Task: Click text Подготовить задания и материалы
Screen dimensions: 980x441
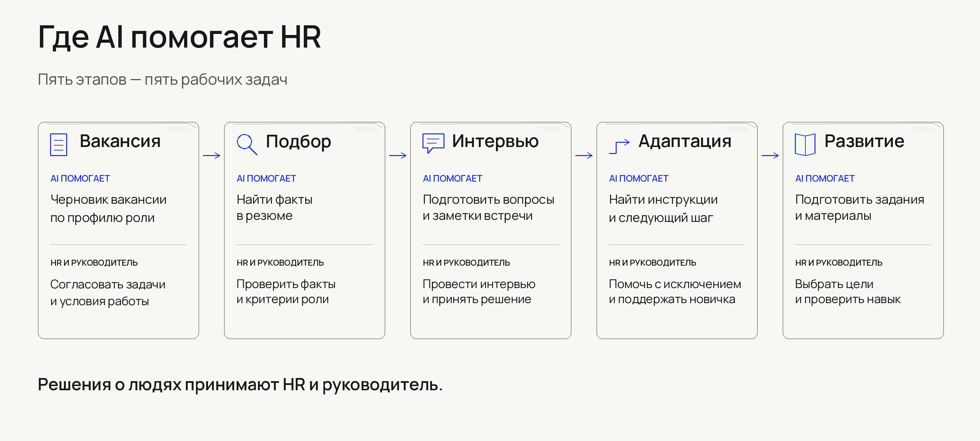Action: coord(860,208)
